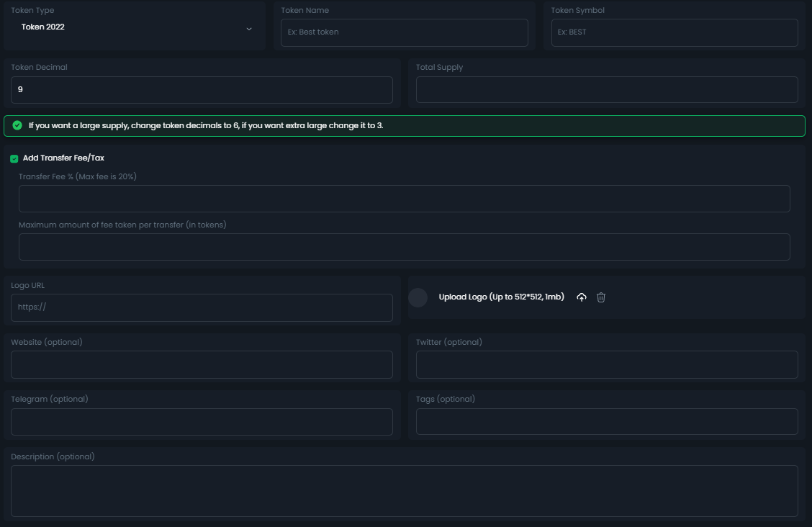The image size is (812, 527).
Task: Click the green checkmark info icon
Action: point(17,125)
